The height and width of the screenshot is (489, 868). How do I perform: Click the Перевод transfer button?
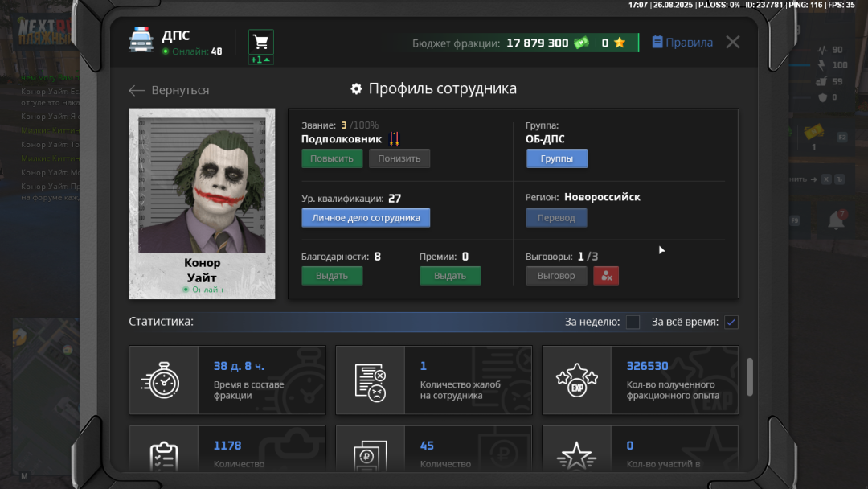click(x=556, y=218)
